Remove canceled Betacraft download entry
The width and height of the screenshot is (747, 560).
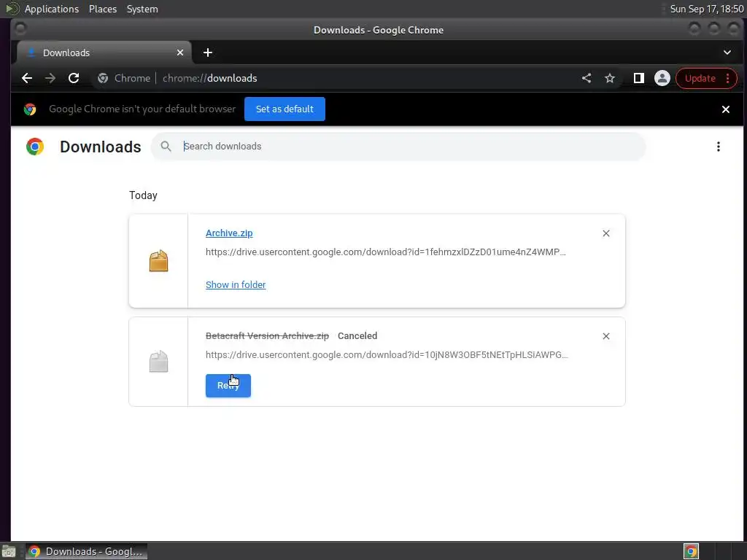[606, 336]
